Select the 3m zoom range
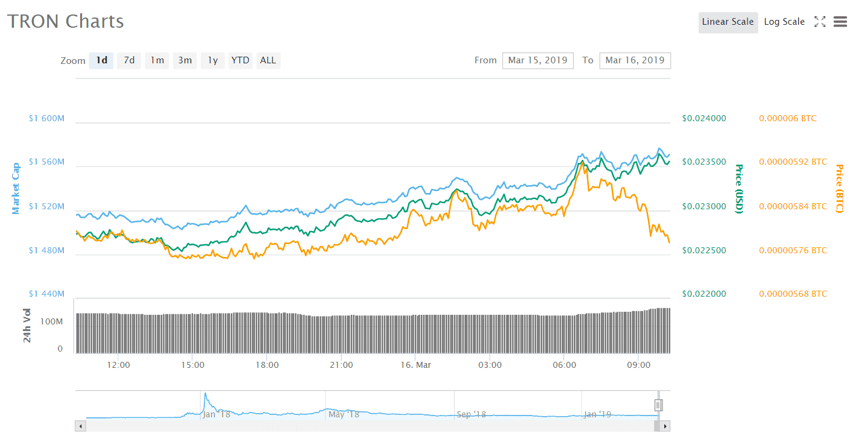The image size is (868, 436). point(184,60)
